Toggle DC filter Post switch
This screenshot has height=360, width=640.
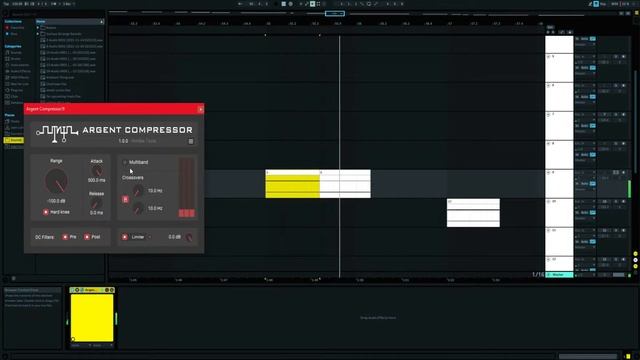pos(87,237)
